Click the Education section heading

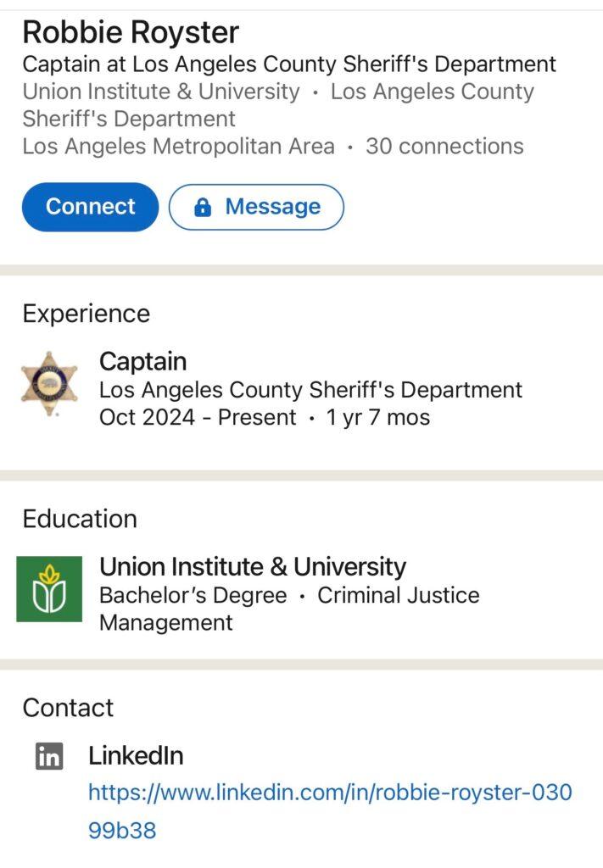click(80, 519)
